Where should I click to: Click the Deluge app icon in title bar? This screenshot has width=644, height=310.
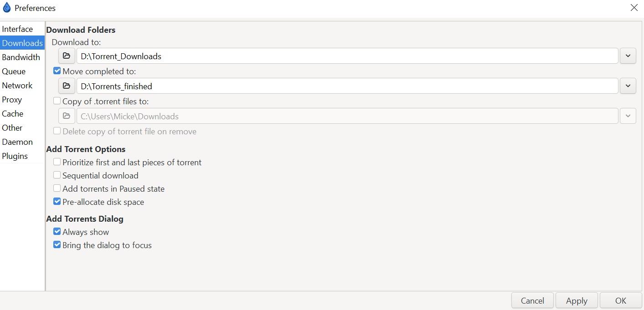tap(7, 8)
